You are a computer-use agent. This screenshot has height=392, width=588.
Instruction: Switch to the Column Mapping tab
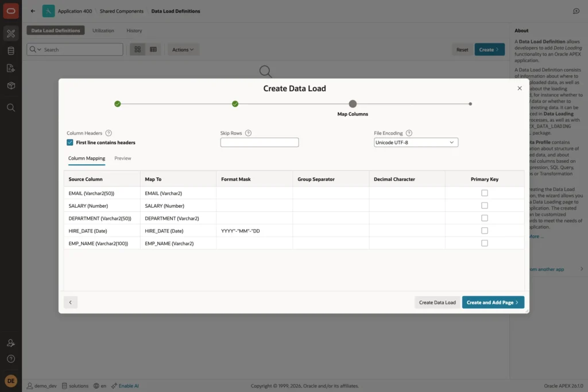(x=87, y=158)
